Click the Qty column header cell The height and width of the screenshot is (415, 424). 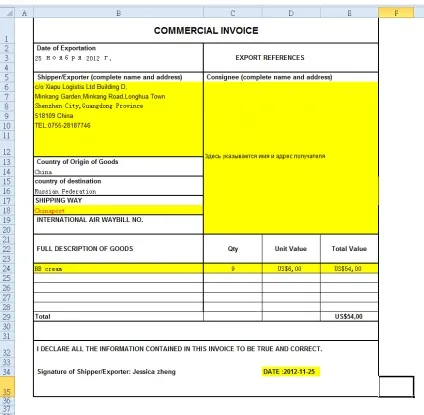[233, 249]
